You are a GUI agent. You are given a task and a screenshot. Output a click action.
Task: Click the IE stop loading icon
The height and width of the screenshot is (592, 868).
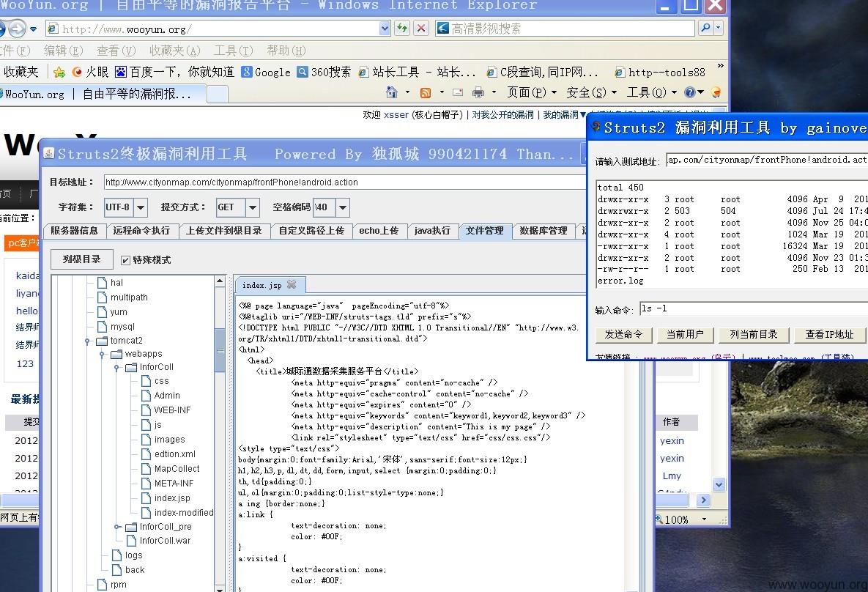click(x=421, y=28)
